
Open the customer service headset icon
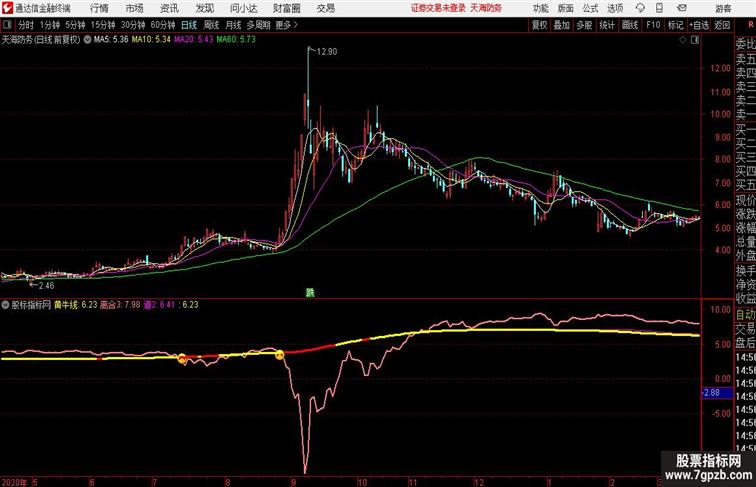640,8
